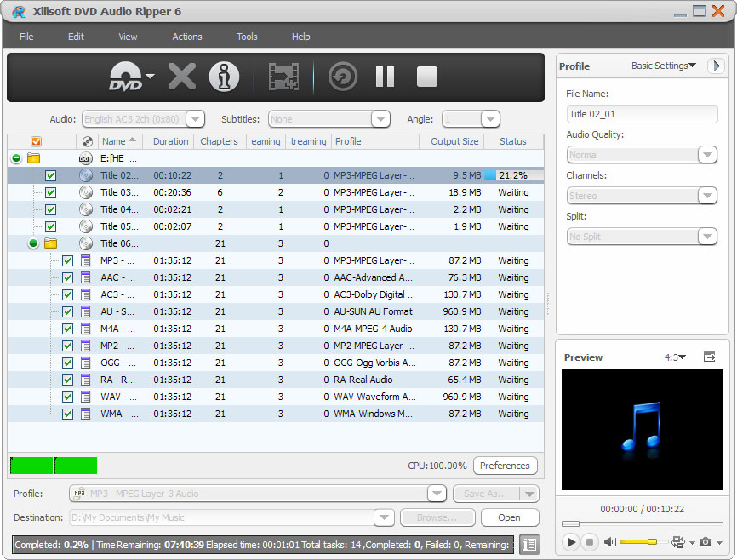The image size is (737, 560).
Task: Uncheck the WMA track checkbox
Action: [x=67, y=414]
